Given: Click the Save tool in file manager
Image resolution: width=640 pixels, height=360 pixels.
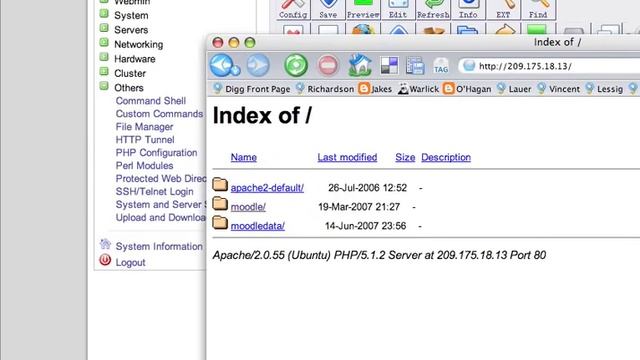Looking at the screenshot, I should tap(328, 9).
